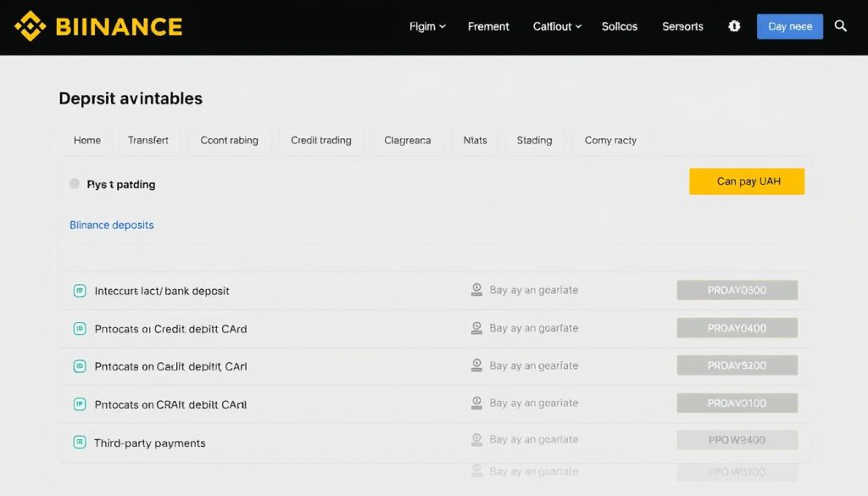Viewport: 868px width, 496px height.
Task: Click icon beside Third-party payments row
Action: [x=80, y=443]
